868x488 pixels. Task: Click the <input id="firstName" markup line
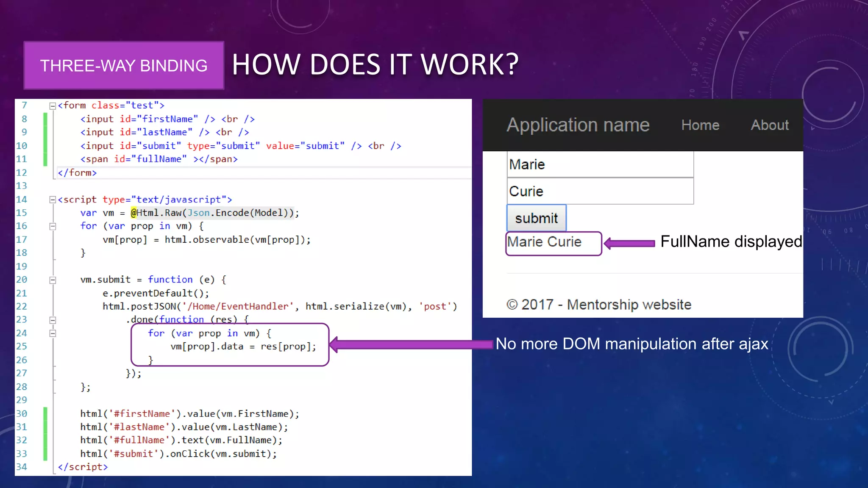coord(167,119)
